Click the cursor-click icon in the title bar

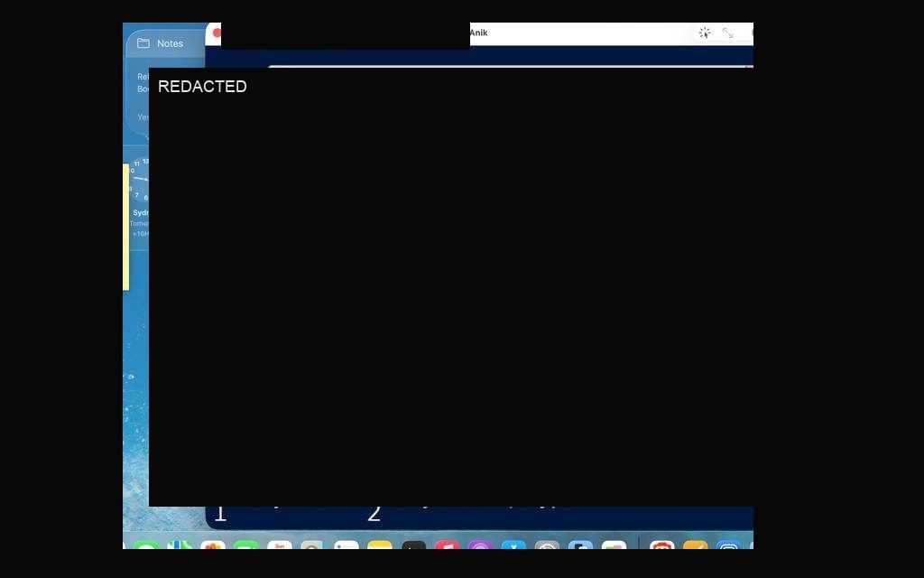pyautogui.click(x=704, y=33)
